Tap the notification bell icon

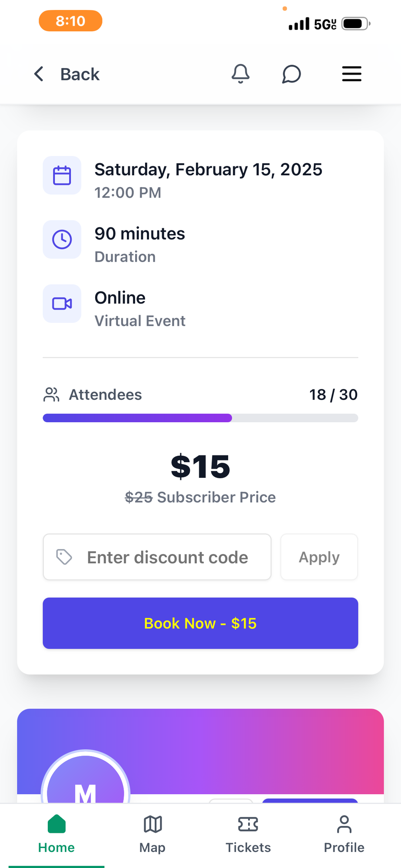(x=240, y=74)
